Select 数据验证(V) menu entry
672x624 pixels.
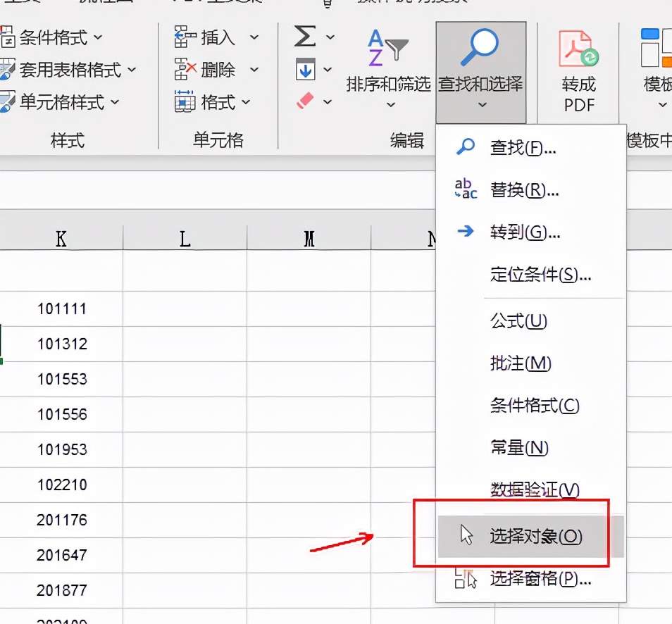pyautogui.click(x=530, y=489)
